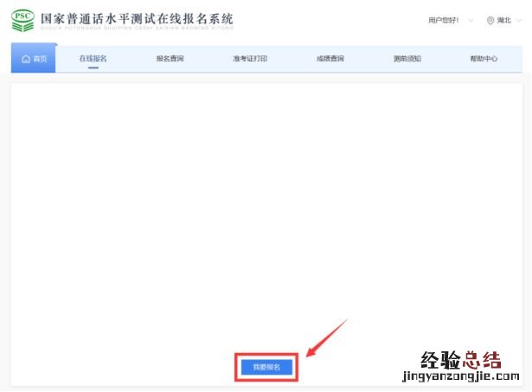Click the 国家普通话水平测试在线报名系统 title

tap(137, 19)
